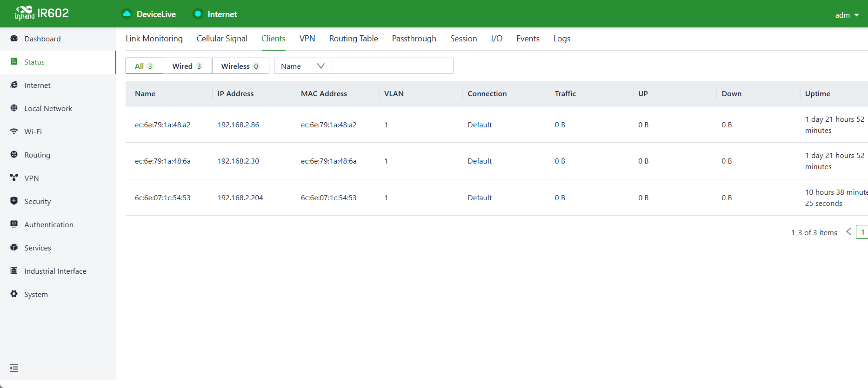Switch to the Cellular Signal tab
This screenshot has width=868, height=388.
point(222,39)
